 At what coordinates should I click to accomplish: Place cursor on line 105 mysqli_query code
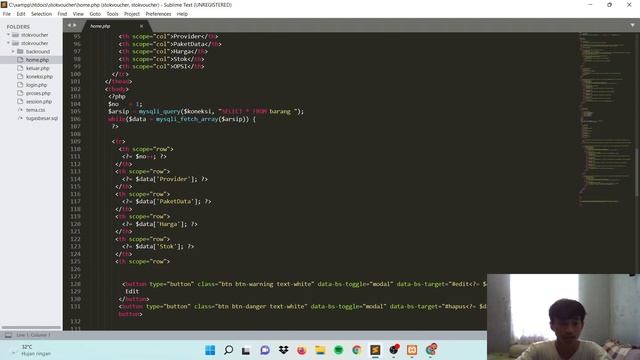point(206,111)
